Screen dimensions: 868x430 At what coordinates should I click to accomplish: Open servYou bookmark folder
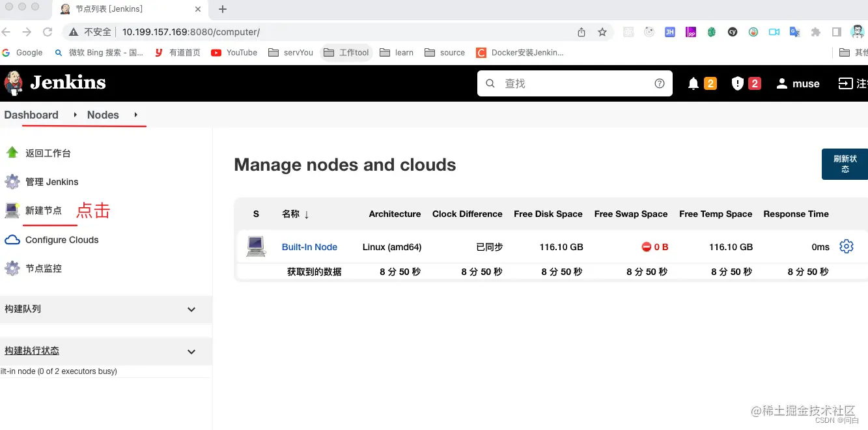[x=290, y=53]
